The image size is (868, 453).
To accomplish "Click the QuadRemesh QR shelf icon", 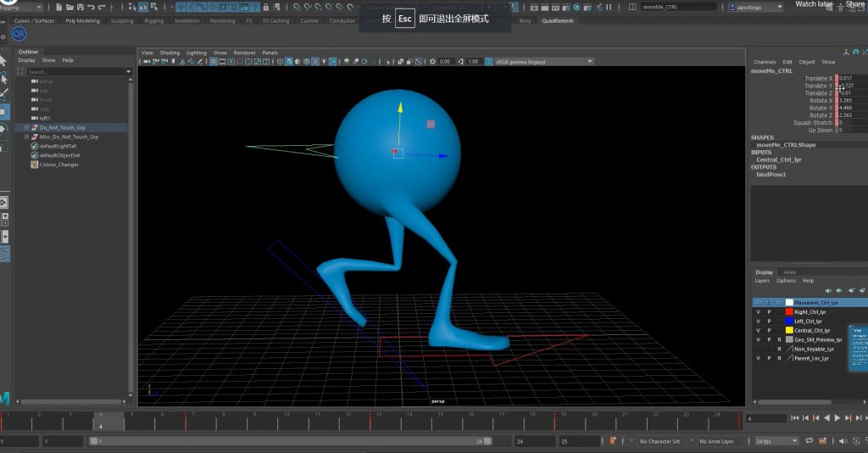I will click(x=19, y=35).
